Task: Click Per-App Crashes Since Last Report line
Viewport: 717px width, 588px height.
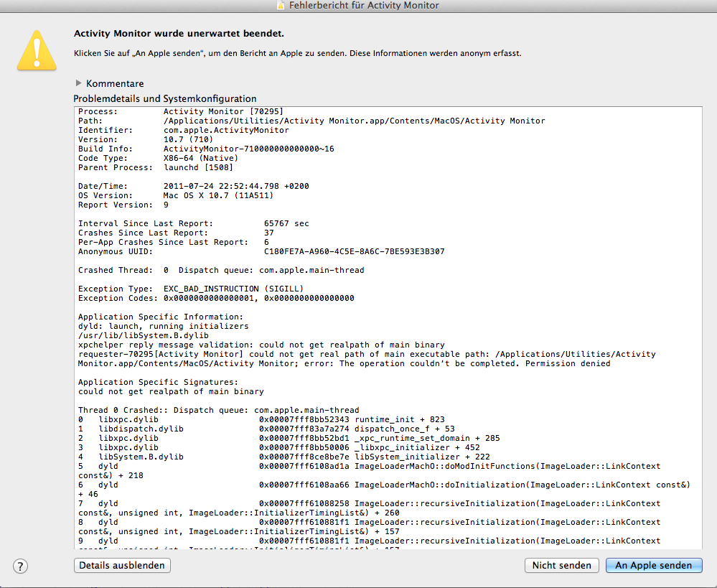Action: [x=173, y=242]
